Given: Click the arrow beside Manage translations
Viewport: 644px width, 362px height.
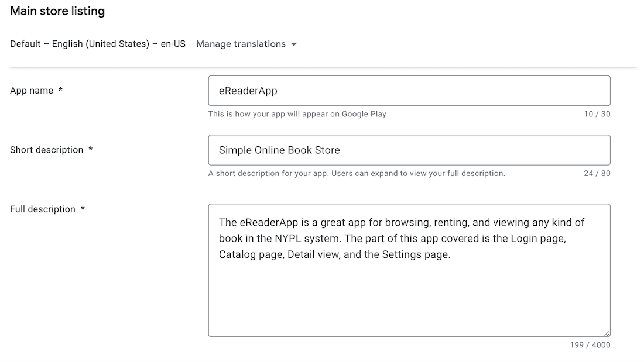Looking at the screenshot, I should point(294,44).
